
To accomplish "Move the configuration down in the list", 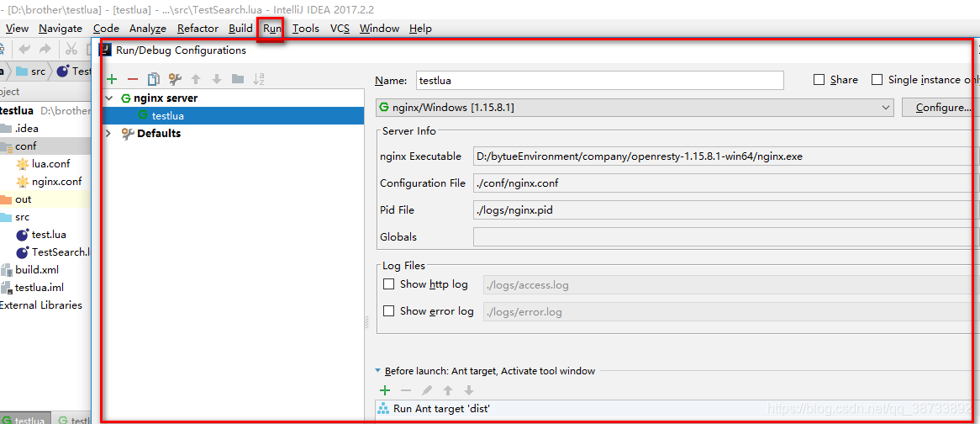I will tap(216, 79).
